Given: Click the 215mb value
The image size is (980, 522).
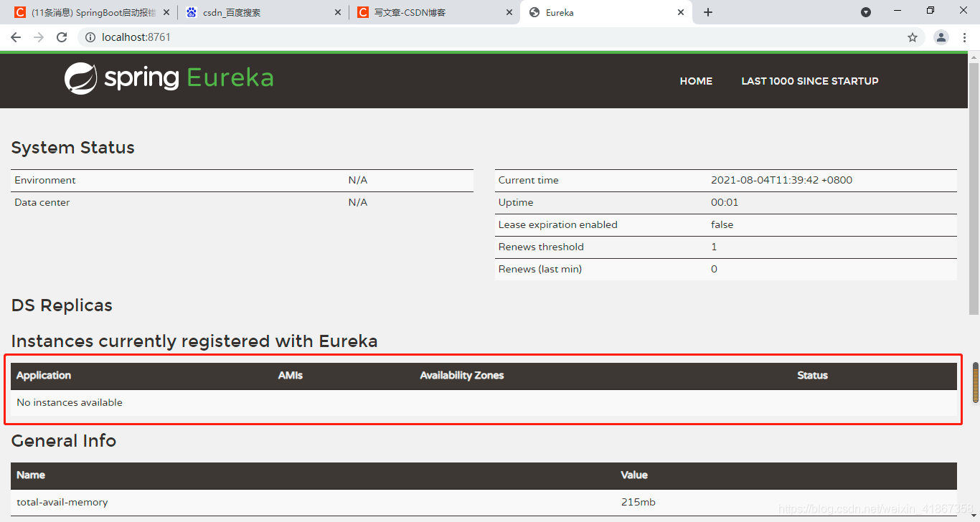Looking at the screenshot, I should (638, 502).
